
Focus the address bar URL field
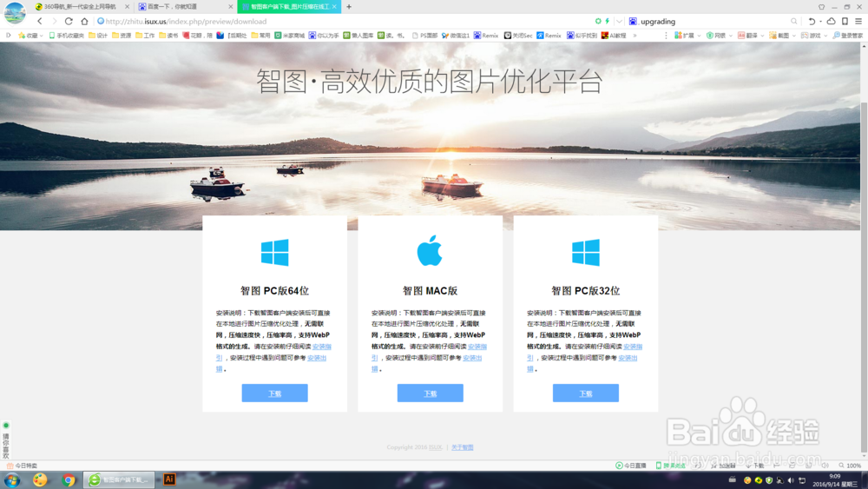pos(343,21)
